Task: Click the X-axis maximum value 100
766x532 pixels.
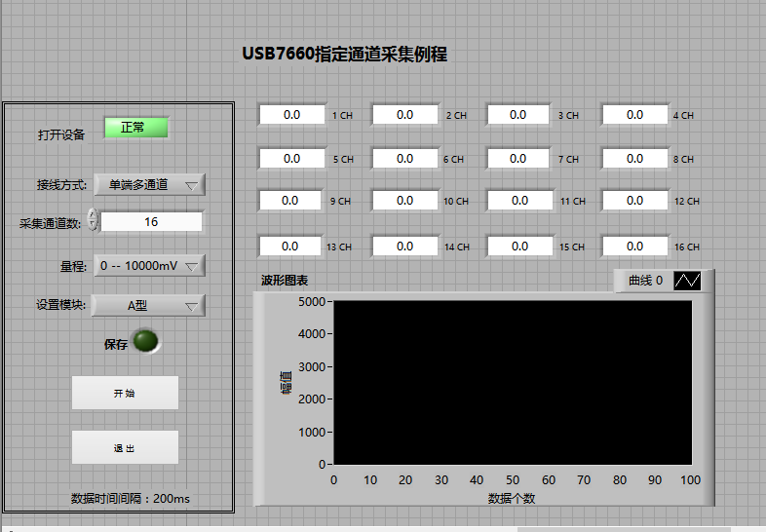Action: point(690,480)
